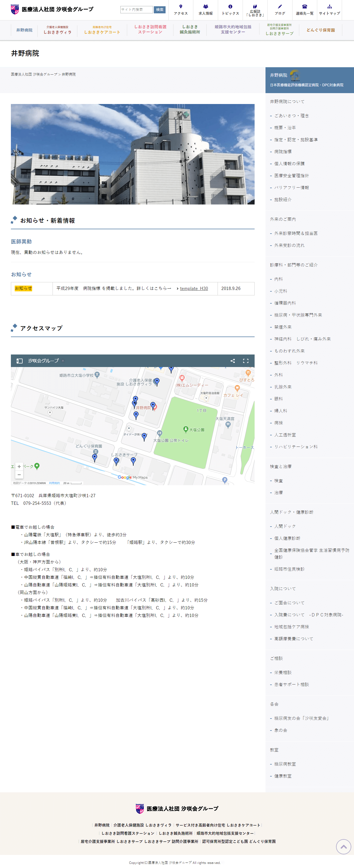The width and height of the screenshot is (354, 868).
Task: Open the しおさきヴィラ navigation tab
Action: click(57, 30)
